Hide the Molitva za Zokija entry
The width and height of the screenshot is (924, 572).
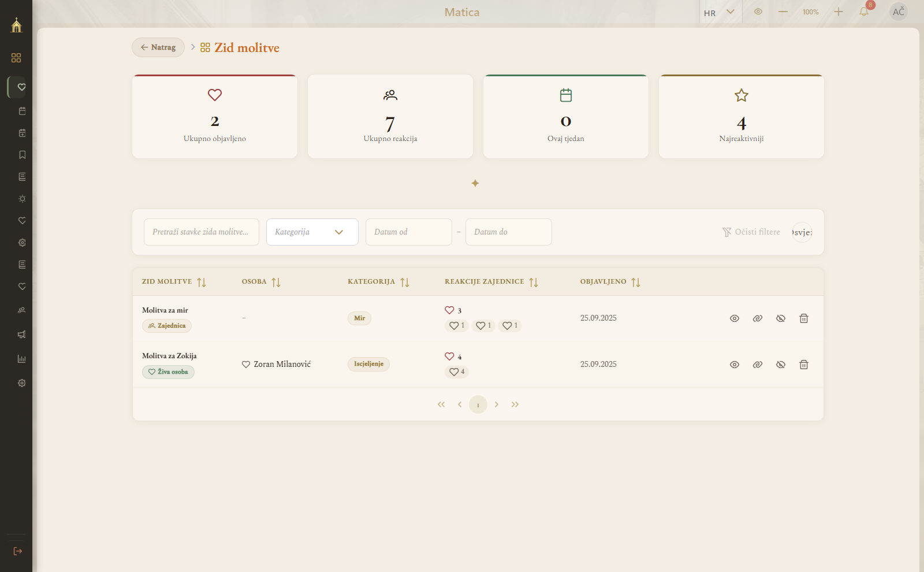pyautogui.click(x=781, y=365)
